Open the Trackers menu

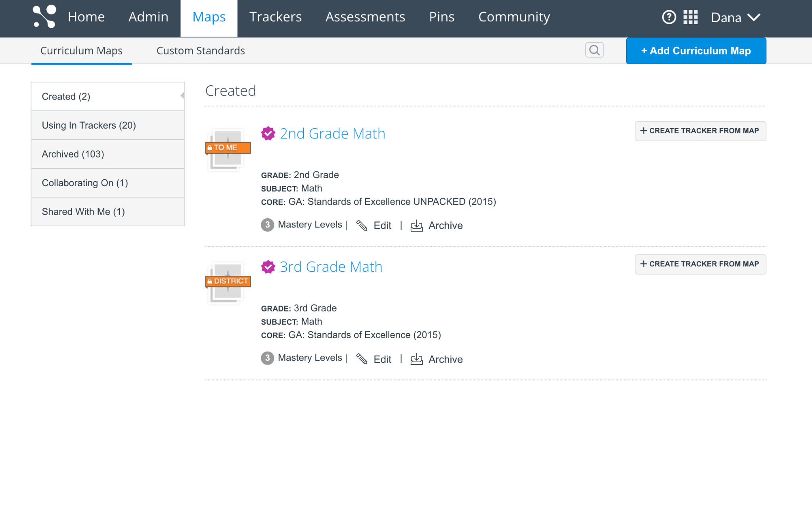pyautogui.click(x=275, y=17)
